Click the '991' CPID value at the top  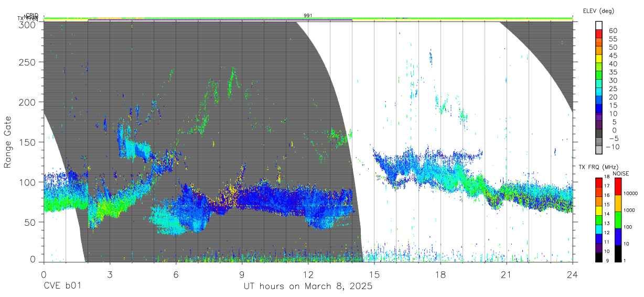308,16
